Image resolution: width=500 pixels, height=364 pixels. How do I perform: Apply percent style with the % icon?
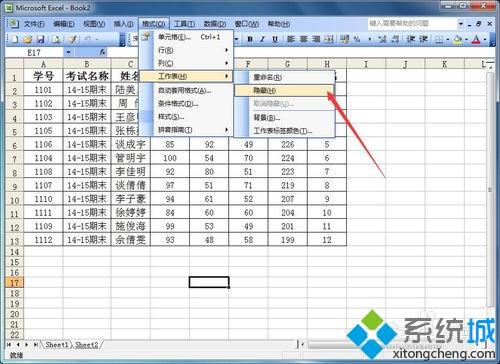pyautogui.click(x=357, y=39)
